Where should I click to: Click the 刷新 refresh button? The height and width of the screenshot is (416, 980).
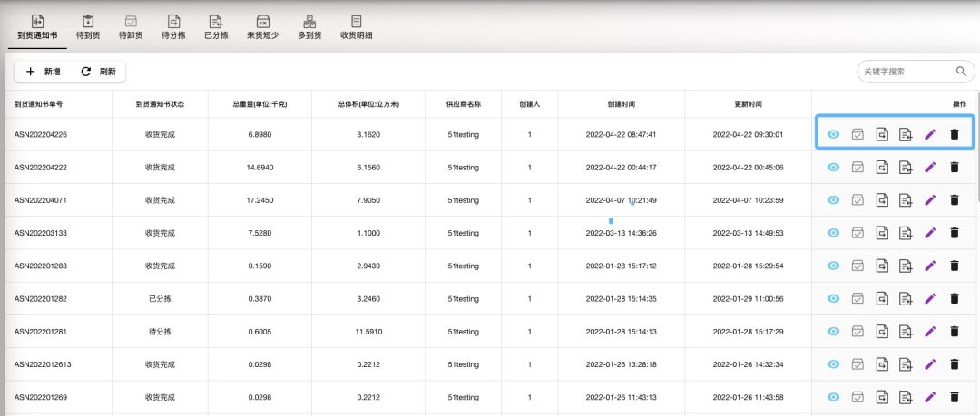pyautogui.click(x=98, y=72)
